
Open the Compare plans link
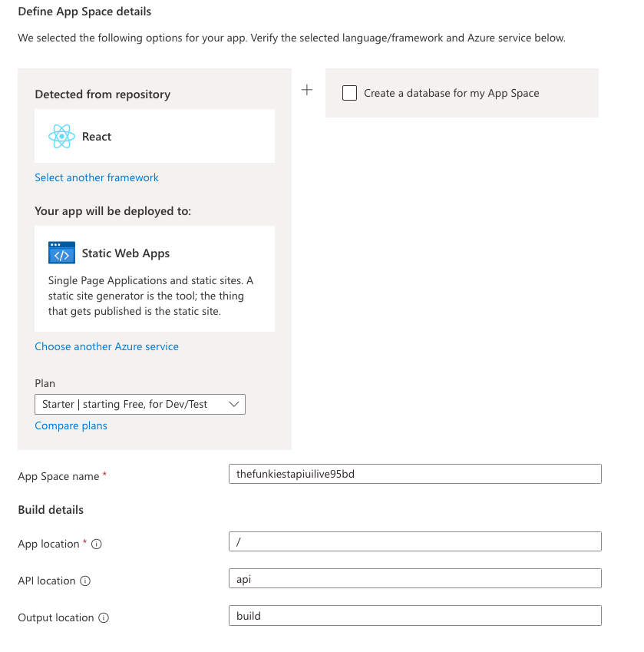point(71,425)
